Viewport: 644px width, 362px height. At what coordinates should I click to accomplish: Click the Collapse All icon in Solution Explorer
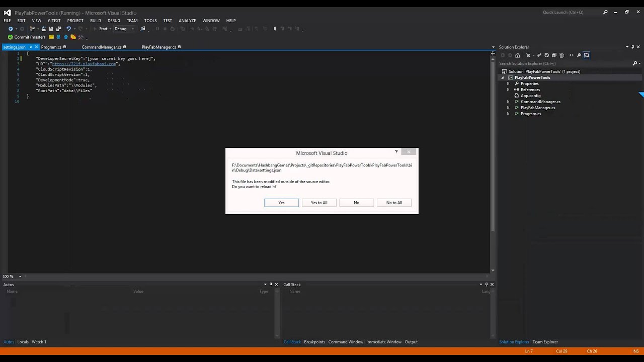click(554, 55)
